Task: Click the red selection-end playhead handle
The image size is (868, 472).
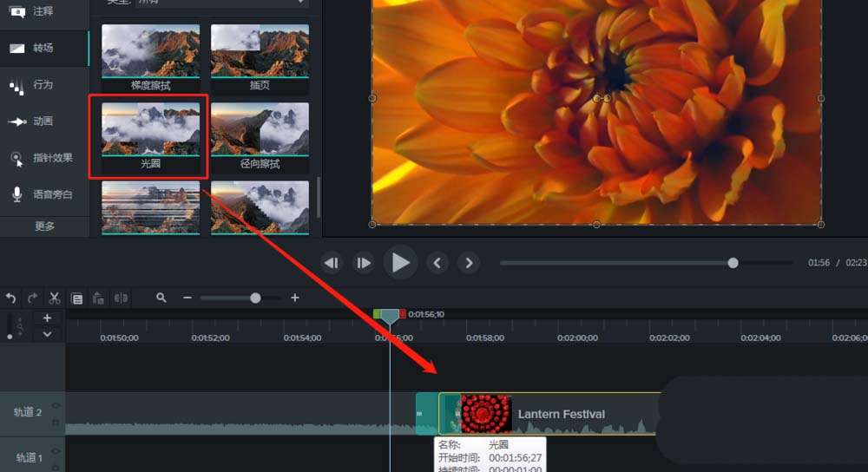Action: point(403,314)
